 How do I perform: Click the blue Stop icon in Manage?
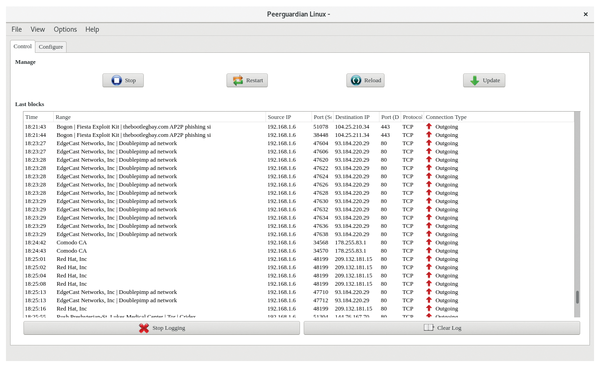point(116,80)
